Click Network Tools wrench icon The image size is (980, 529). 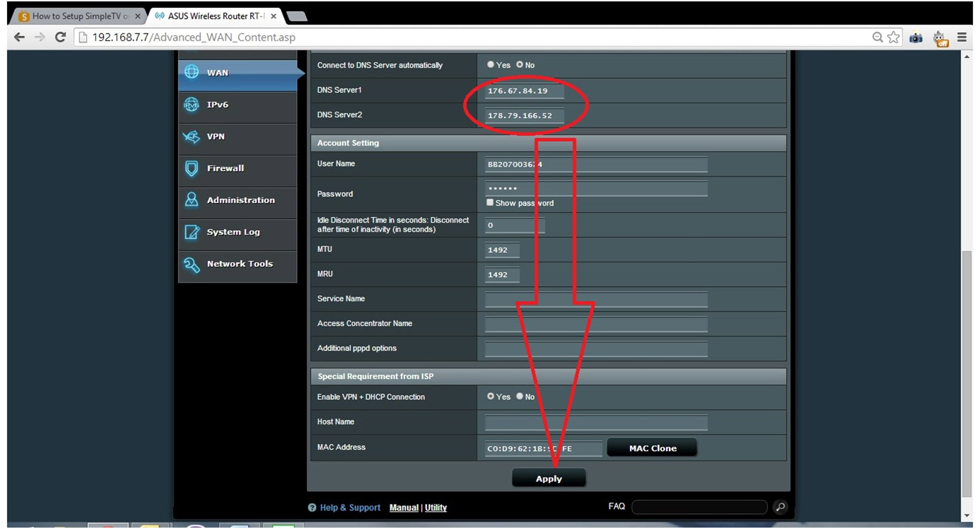tap(191, 264)
